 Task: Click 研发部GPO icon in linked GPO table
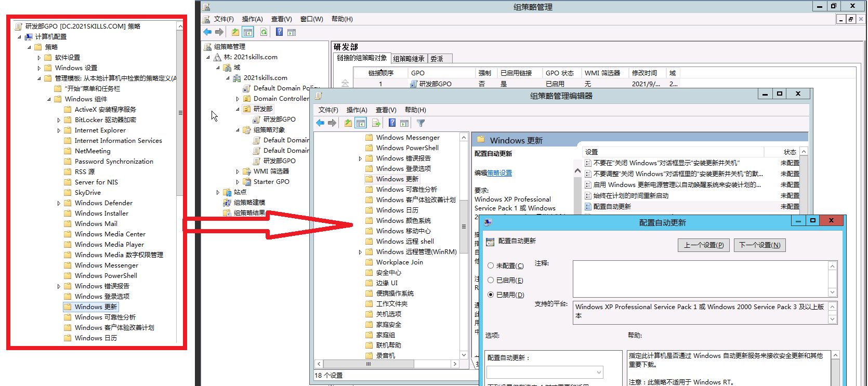coord(414,84)
